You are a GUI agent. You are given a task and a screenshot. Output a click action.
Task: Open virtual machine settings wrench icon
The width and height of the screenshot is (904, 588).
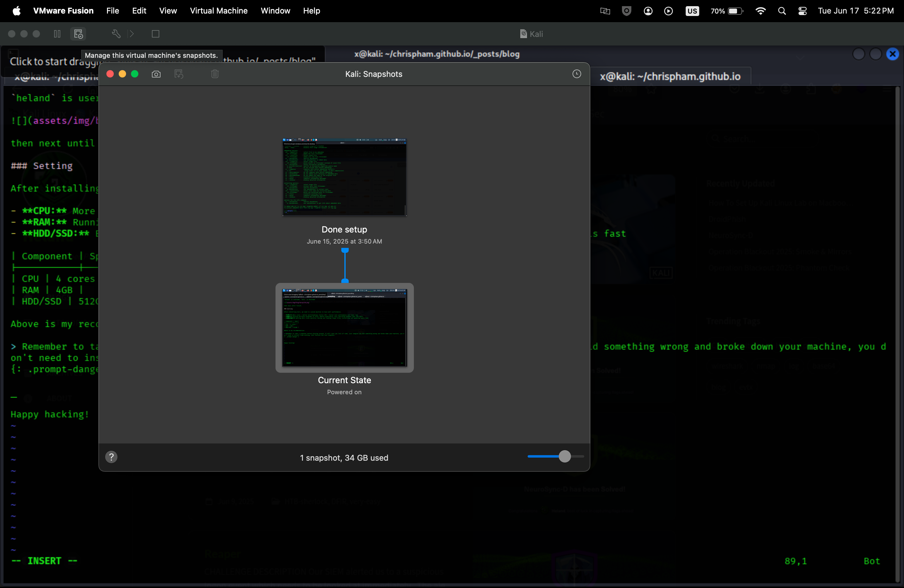(116, 34)
